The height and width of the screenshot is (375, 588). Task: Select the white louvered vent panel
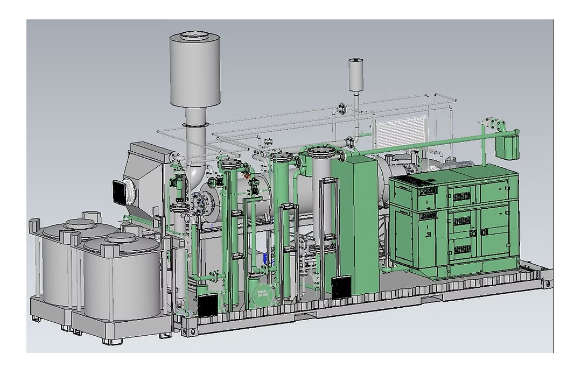(x=398, y=132)
